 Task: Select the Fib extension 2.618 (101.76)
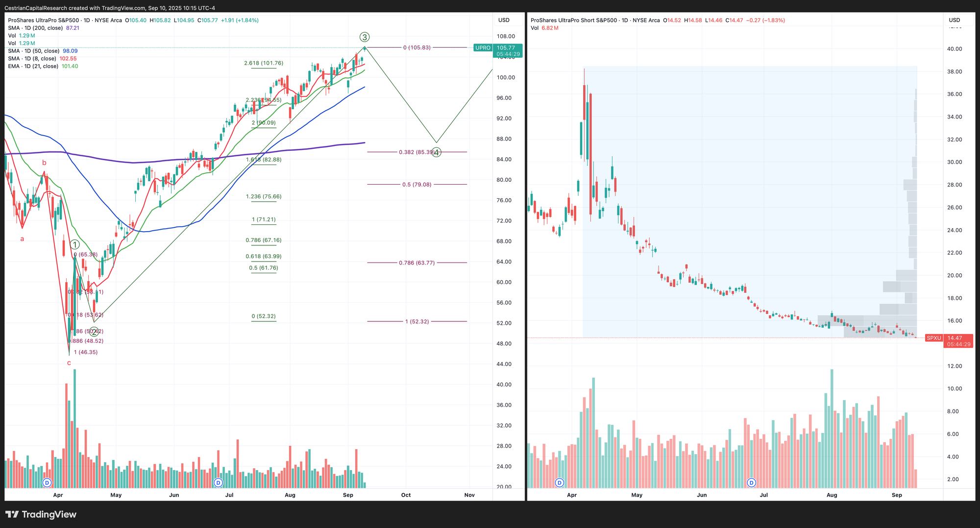[x=264, y=63]
